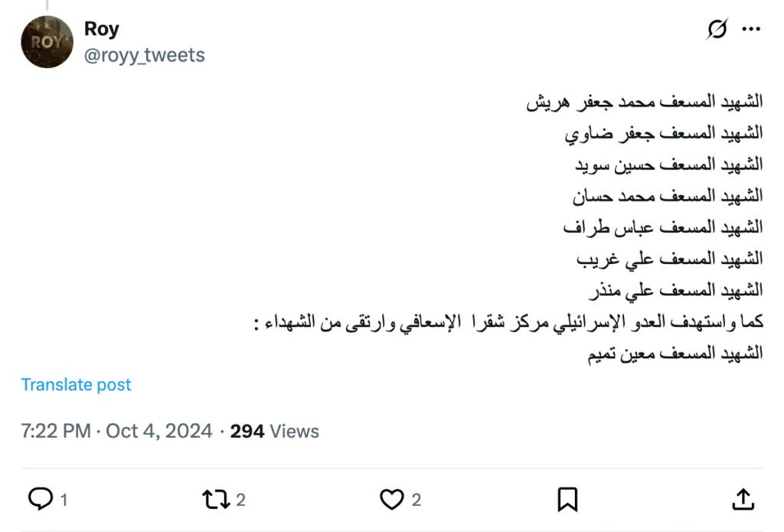Open Roy's round profile avatar
Image resolution: width=784 pixels, height=532 pixels.
click(47, 42)
